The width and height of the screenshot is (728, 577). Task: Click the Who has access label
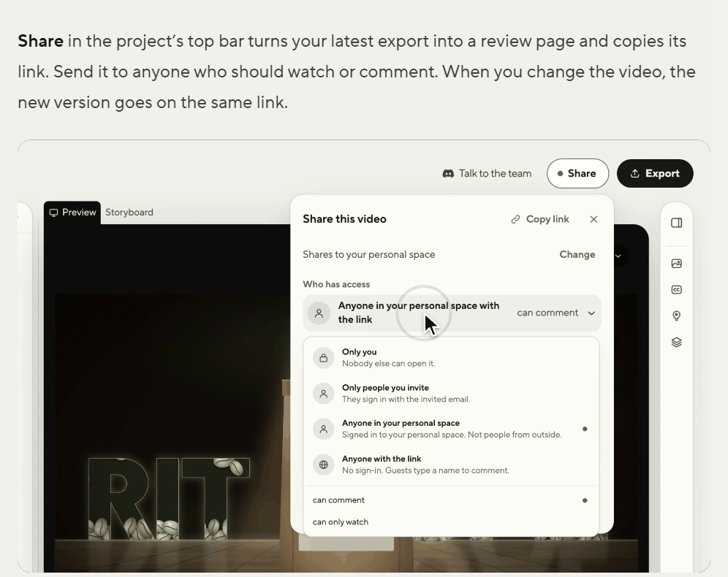click(x=336, y=284)
